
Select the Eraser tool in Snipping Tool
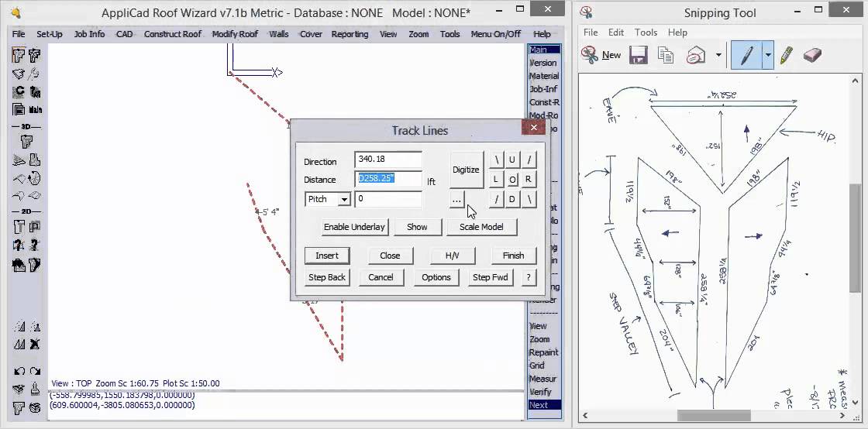pyautogui.click(x=812, y=55)
